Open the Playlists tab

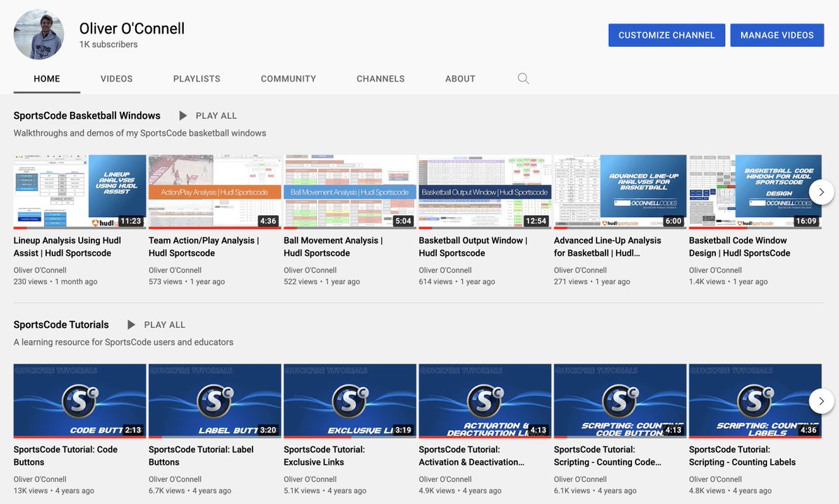pos(196,79)
